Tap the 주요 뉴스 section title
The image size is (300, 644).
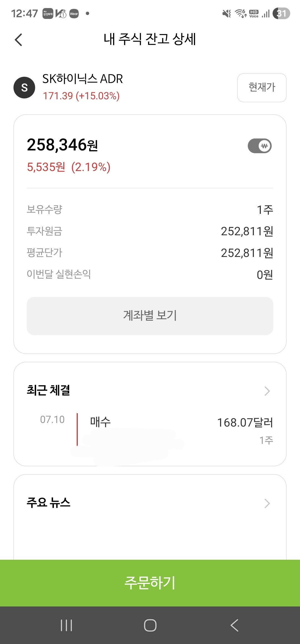coord(48,502)
